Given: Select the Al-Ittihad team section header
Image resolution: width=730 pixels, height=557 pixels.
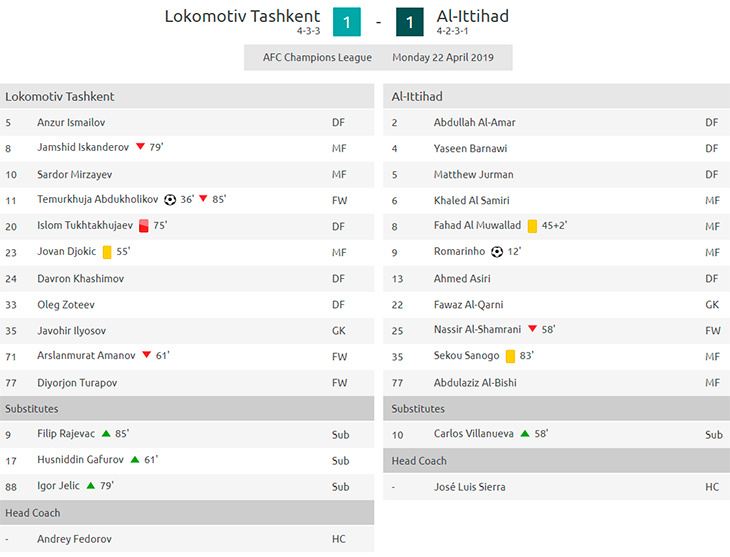Looking at the screenshot, I should coord(556,96).
